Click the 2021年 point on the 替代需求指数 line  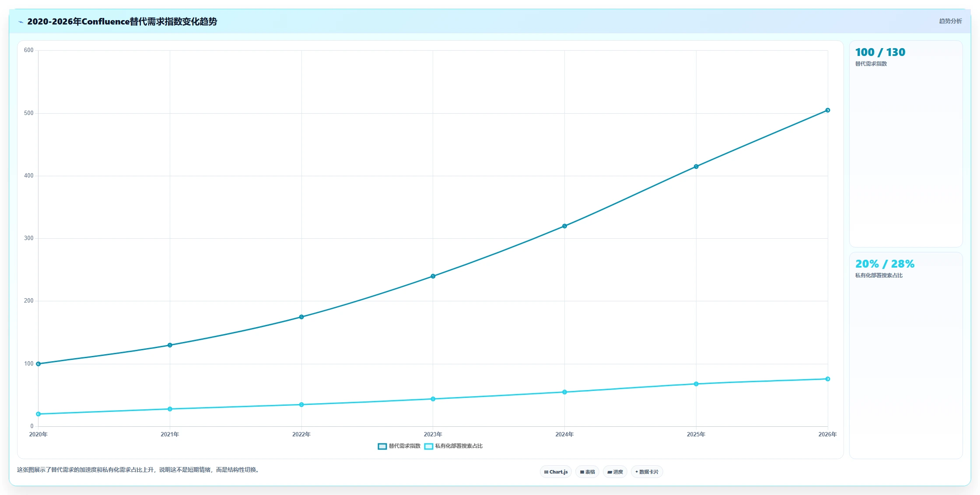pyautogui.click(x=170, y=345)
